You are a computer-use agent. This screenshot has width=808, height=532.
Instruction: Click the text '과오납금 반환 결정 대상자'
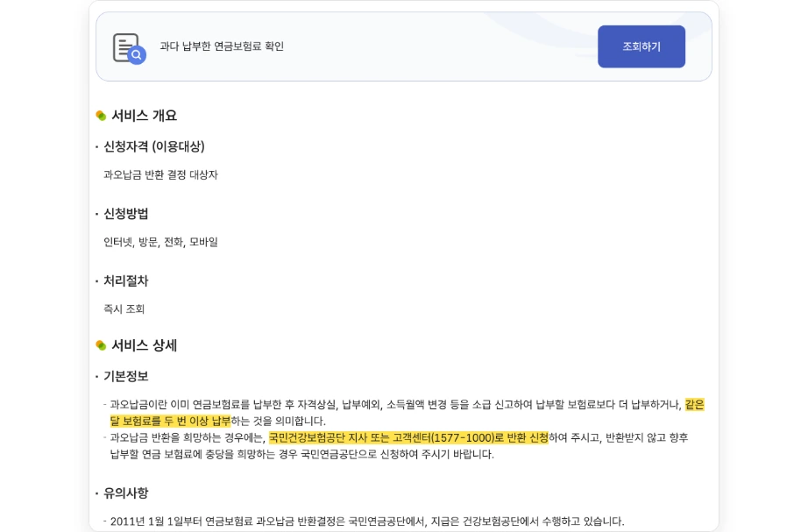point(160,174)
